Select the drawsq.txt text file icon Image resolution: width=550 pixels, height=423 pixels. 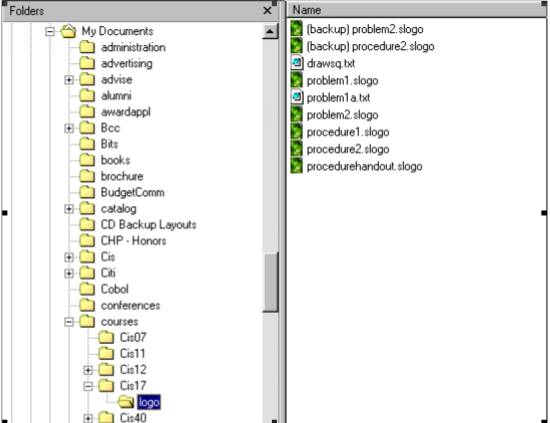296,63
